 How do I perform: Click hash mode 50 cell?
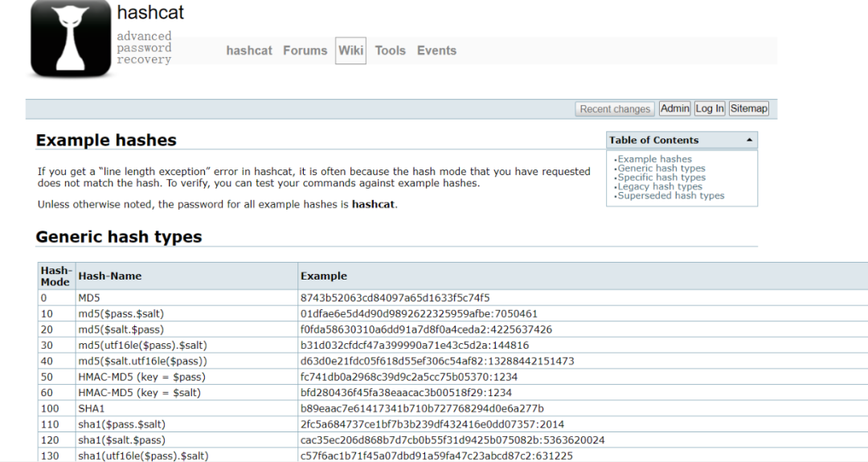pos(56,377)
